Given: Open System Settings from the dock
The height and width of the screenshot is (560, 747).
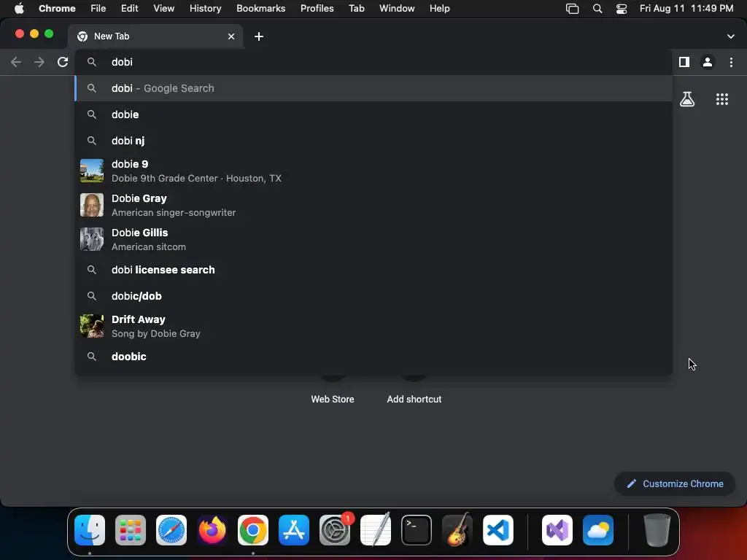Looking at the screenshot, I should point(335,530).
